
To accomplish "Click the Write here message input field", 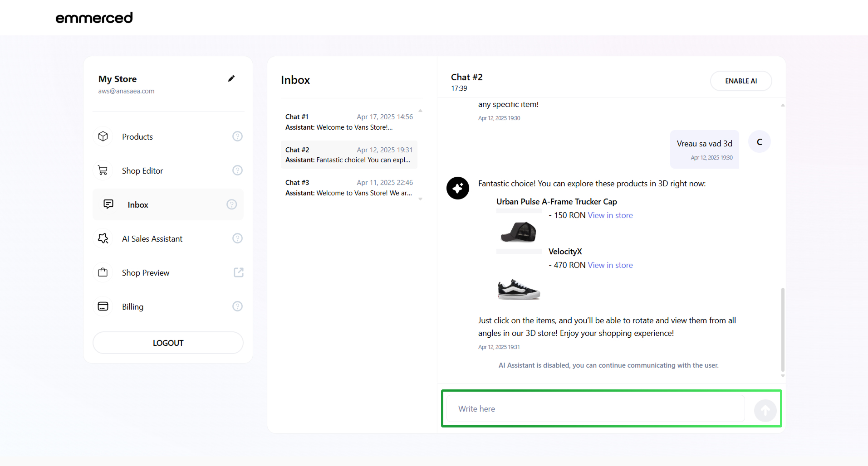I will pyautogui.click(x=595, y=409).
